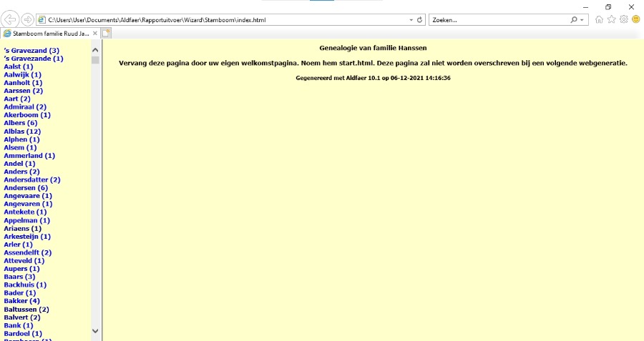
Task: Open the Albers (6) surname link
Action: (x=20, y=123)
